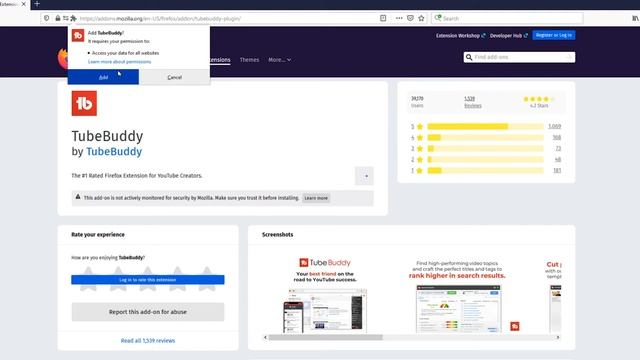Focus the browser Search box

point(507,18)
